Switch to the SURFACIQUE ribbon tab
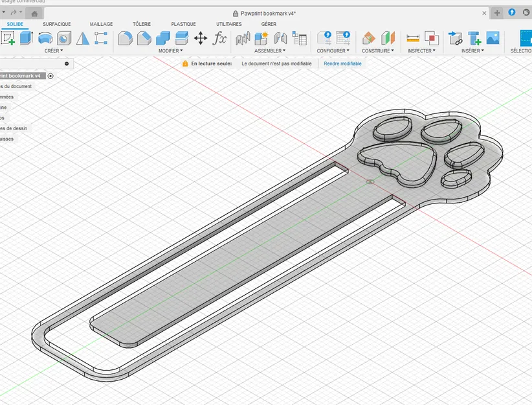This screenshot has width=532, height=405. coord(57,24)
